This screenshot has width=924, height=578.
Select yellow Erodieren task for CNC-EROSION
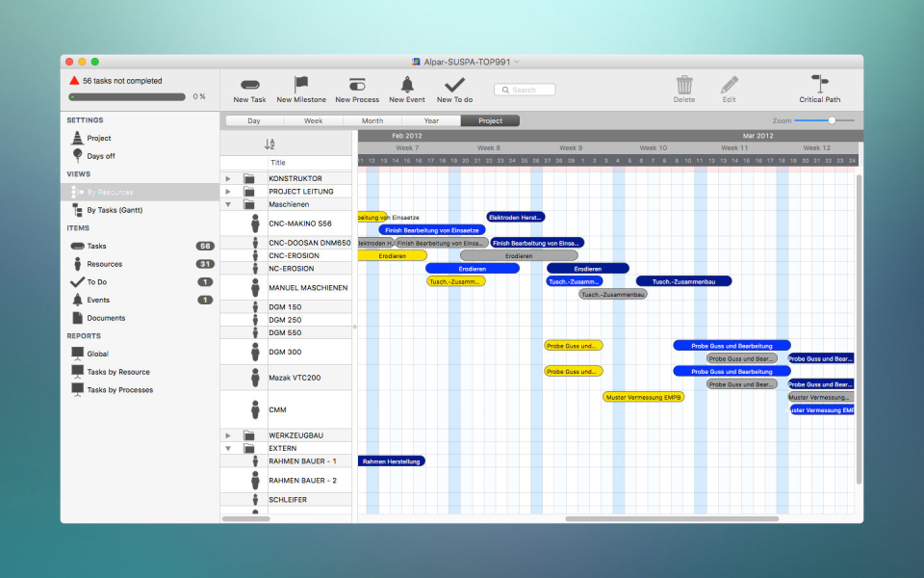coord(393,255)
